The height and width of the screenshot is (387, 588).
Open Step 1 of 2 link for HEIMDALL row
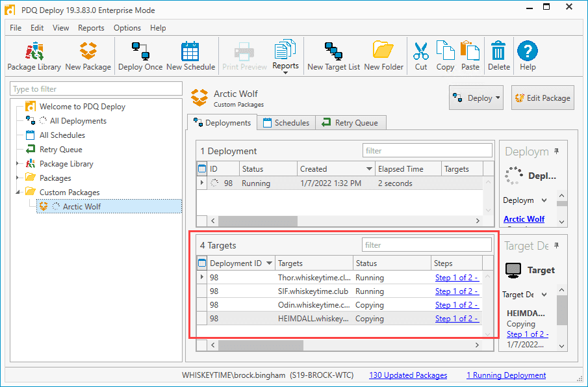457,318
